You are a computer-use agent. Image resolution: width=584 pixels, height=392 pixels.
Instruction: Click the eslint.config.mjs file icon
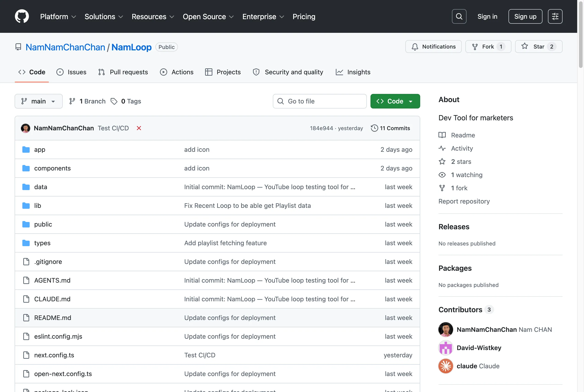click(26, 336)
